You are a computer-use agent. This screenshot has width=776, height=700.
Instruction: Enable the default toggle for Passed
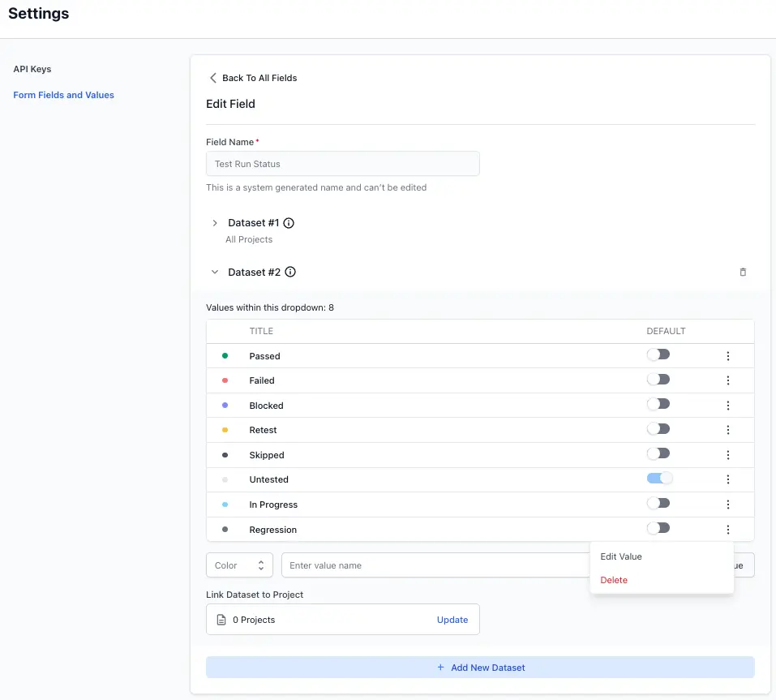coord(658,354)
